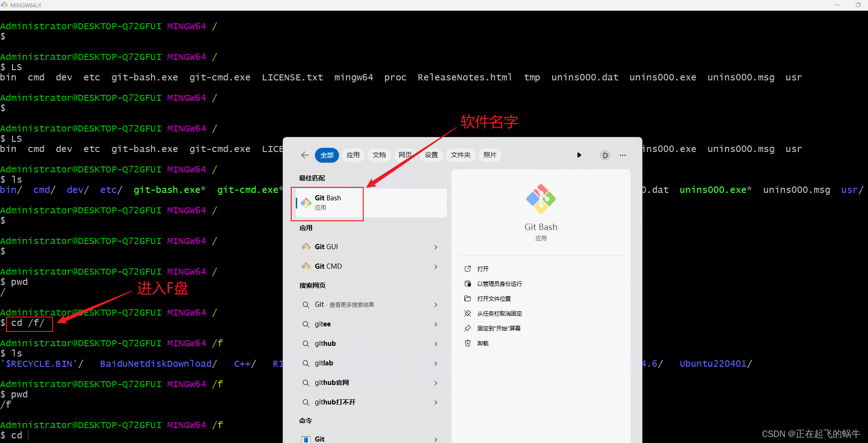Expand the github官网 suggestion chevron
This screenshot has height=443, width=868.
tap(436, 383)
